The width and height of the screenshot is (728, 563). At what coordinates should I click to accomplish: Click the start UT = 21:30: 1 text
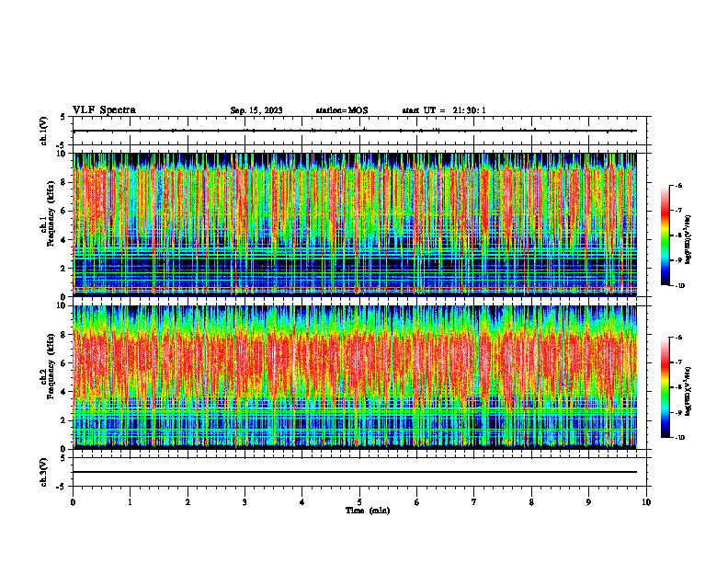pos(444,110)
